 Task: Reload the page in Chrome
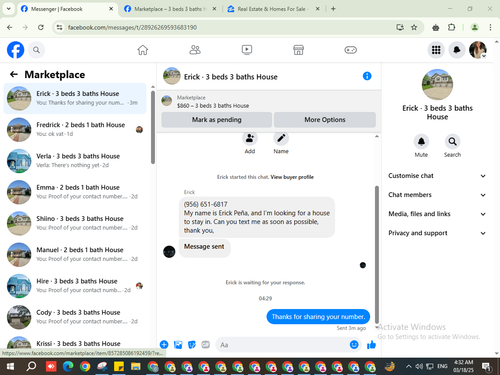(x=41, y=27)
